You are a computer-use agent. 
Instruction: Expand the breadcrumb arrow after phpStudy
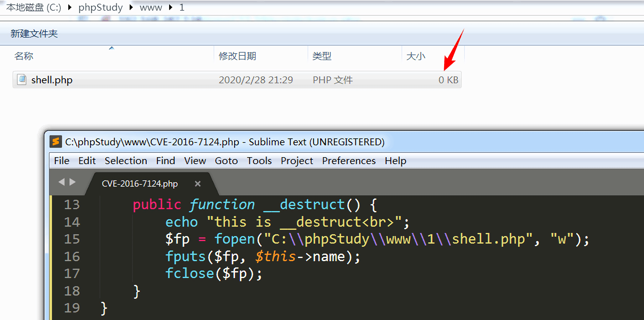(x=131, y=7)
